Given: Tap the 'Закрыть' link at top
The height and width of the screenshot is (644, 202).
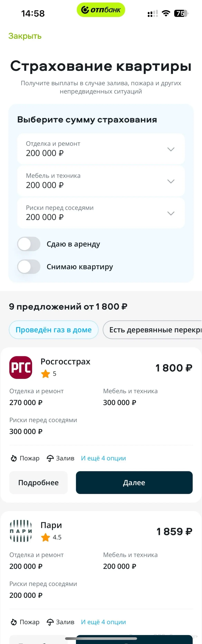Looking at the screenshot, I should pos(25,36).
